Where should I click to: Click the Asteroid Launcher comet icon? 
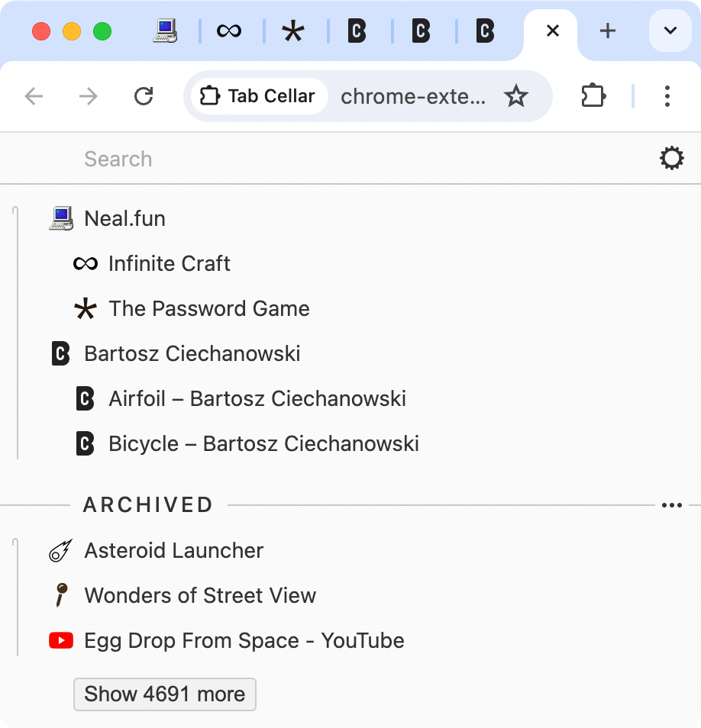61,551
